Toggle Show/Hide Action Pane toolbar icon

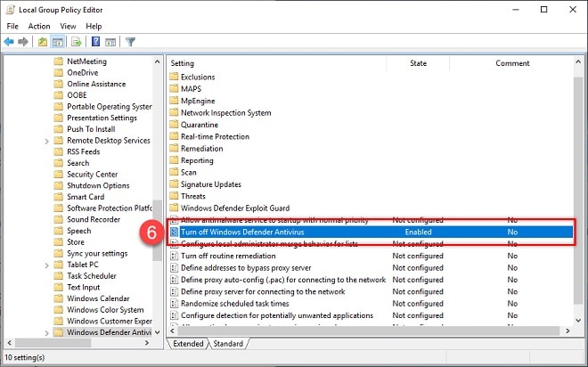110,42
